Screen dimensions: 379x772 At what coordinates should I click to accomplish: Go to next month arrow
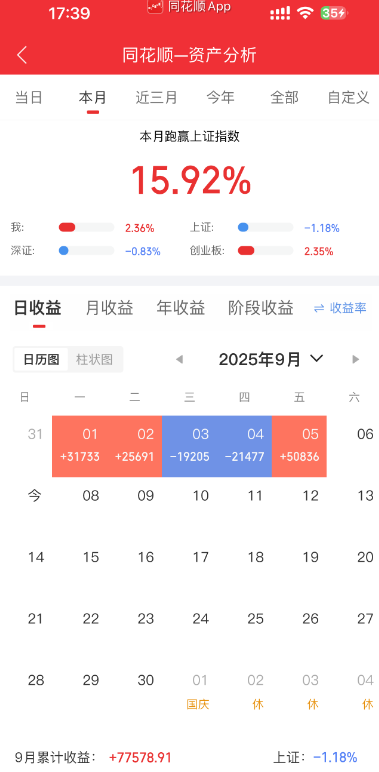pyautogui.click(x=355, y=359)
